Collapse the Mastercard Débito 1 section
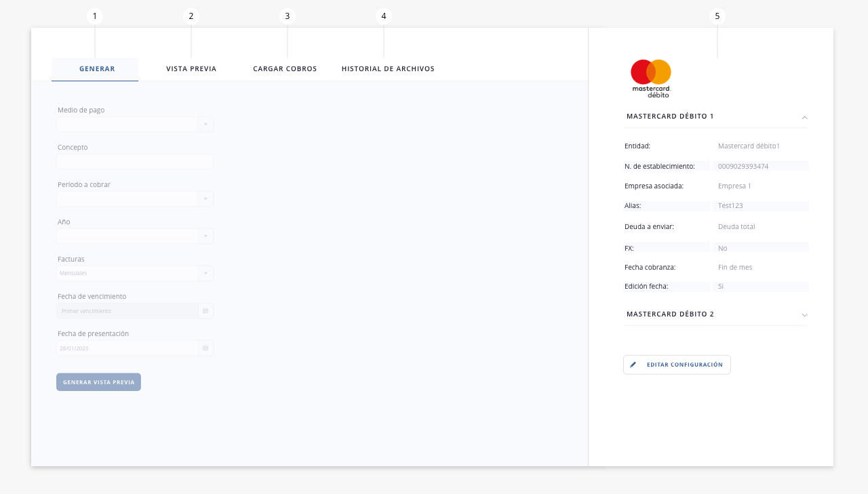Screen dimensions: 868x494 click(804, 117)
